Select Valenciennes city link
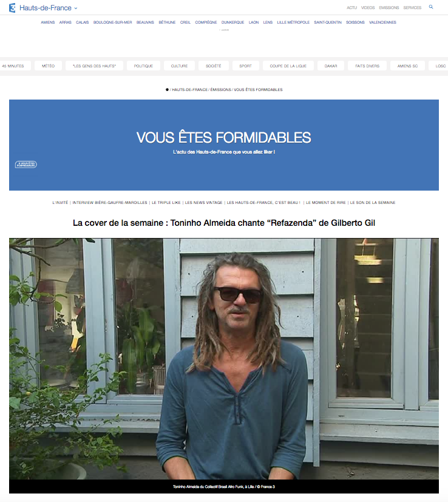This screenshot has height=502, width=448. (382, 22)
